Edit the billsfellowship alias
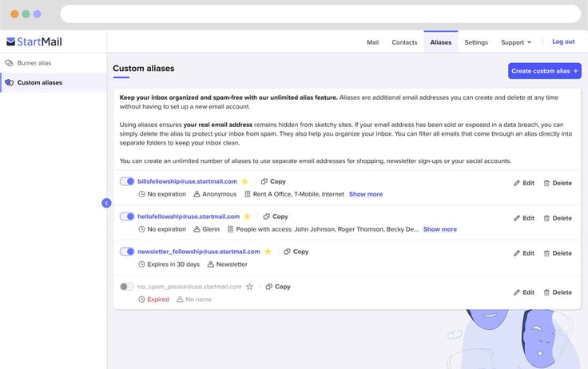588x369 pixels. coord(524,183)
